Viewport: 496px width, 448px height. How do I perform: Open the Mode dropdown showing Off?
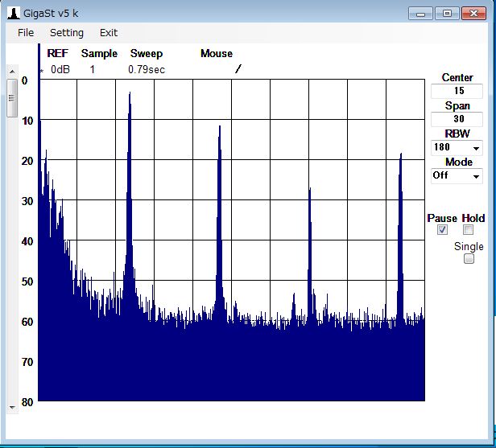tap(457, 175)
